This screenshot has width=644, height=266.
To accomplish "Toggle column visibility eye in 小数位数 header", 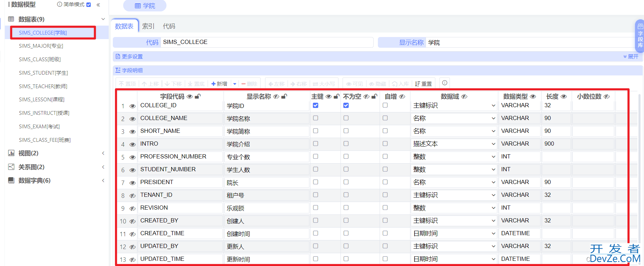I will pos(607,97).
